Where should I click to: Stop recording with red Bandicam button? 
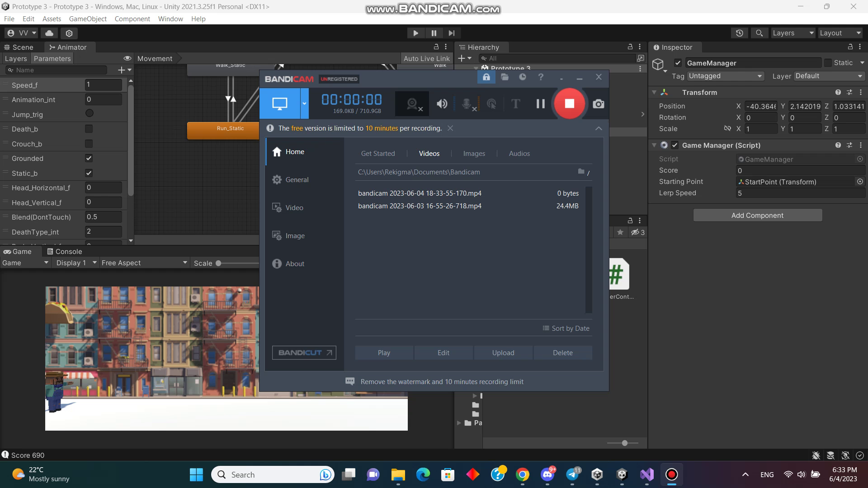(x=569, y=104)
